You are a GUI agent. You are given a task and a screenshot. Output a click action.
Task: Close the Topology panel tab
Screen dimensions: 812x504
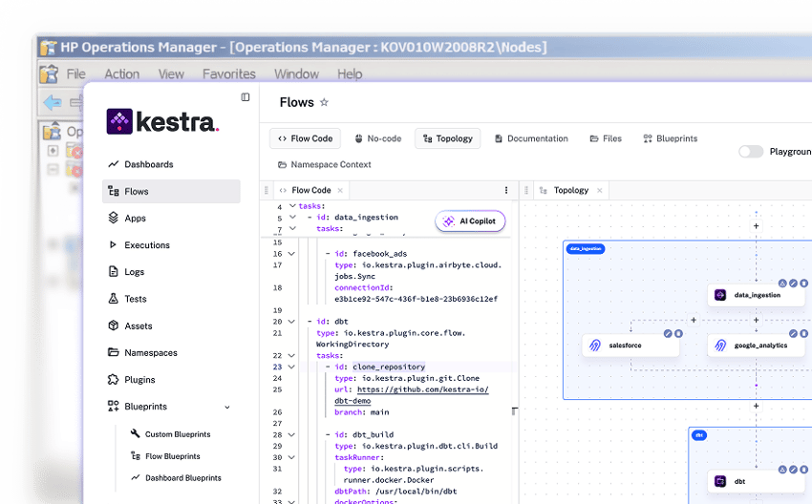pyautogui.click(x=600, y=190)
